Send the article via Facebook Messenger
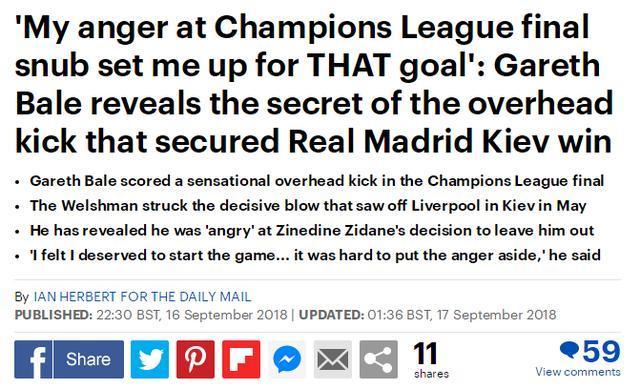The image size is (640, 389). click(x=287, y=359)
